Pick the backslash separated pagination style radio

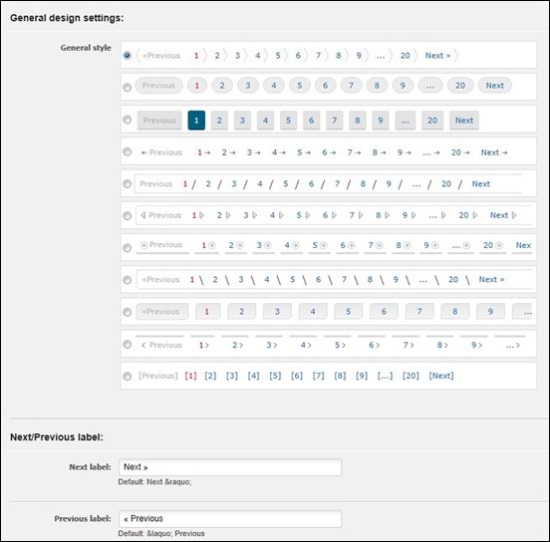[127, 280]
